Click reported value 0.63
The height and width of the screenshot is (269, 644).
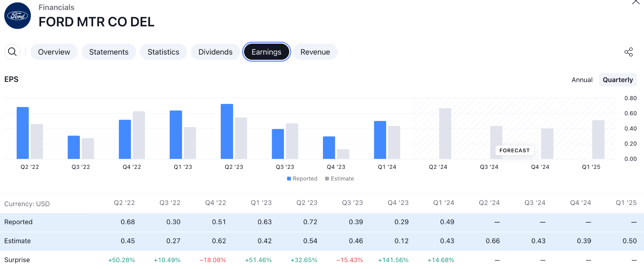click(x=264, y=222)
